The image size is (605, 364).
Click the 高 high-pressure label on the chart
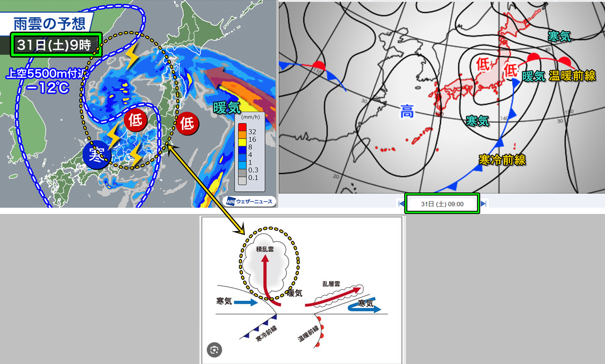click(407, 112)
